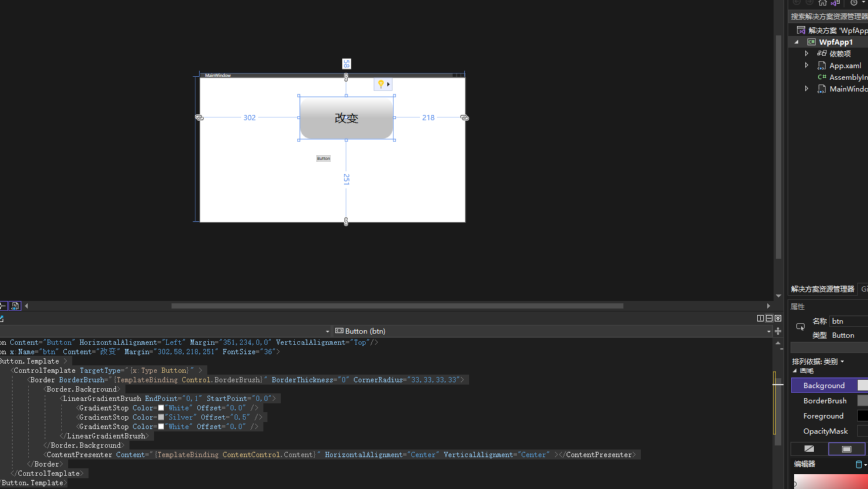868x489 pixels.
Task: Click the properties panel 属性 title
Action: coord(798,307)
